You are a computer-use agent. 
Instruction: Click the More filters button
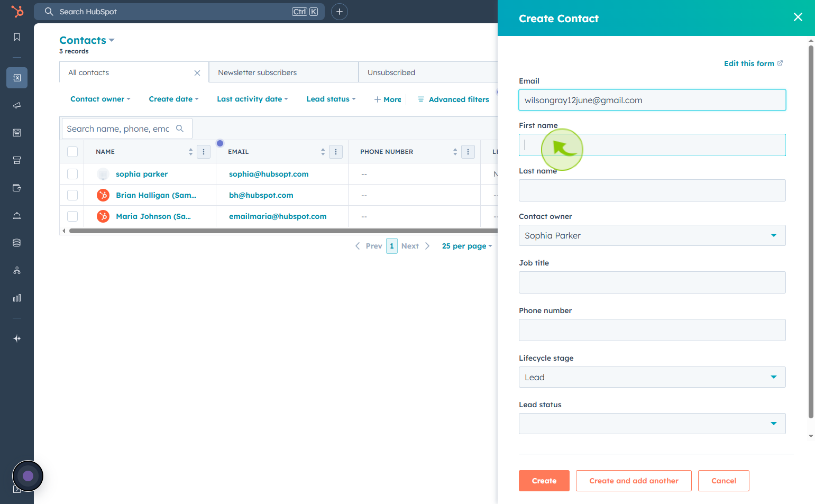click(x=388, y=99)
